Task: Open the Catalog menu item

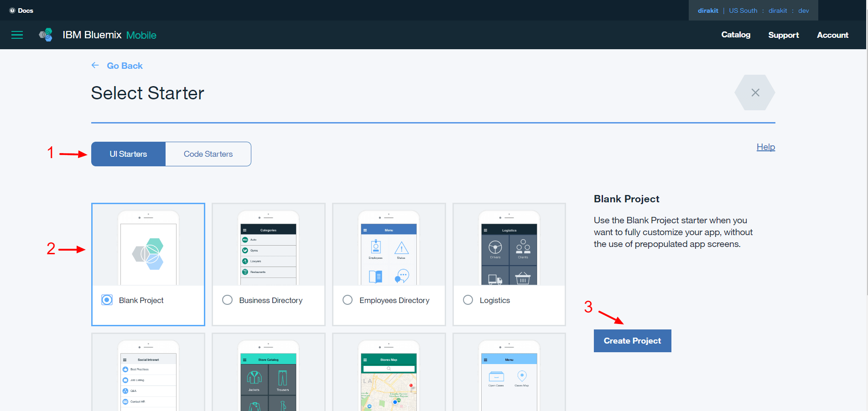Action: coord(735,35)
